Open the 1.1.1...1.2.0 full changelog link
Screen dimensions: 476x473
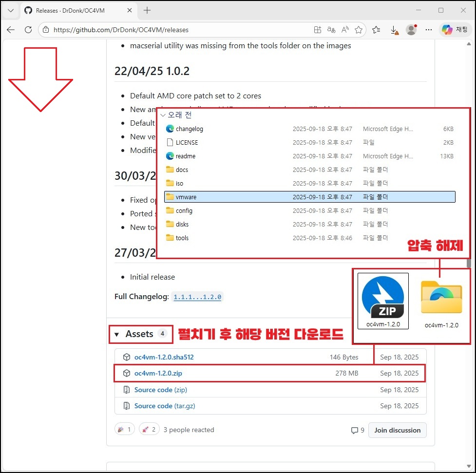pyautogui.click(x=197, y=297)
